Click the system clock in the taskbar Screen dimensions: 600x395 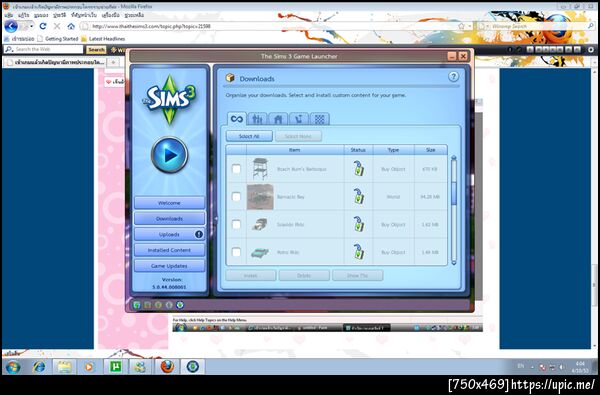(580, 367)
